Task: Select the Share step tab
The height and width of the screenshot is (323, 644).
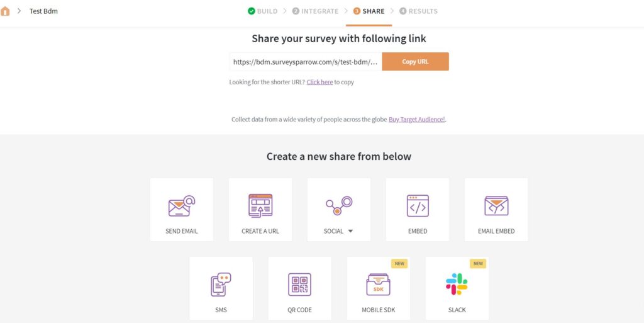Action: (369, 11)
